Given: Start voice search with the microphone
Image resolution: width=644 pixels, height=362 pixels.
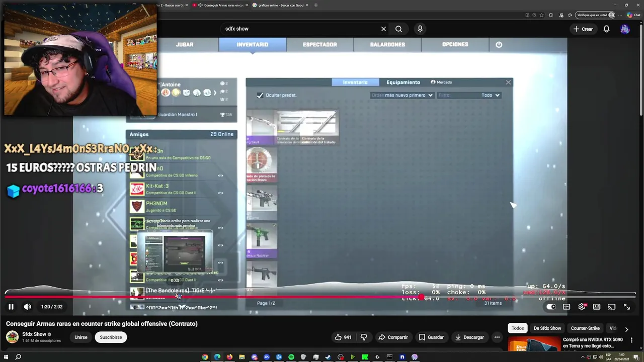Looking at the screenshot, I should [420, 29].
